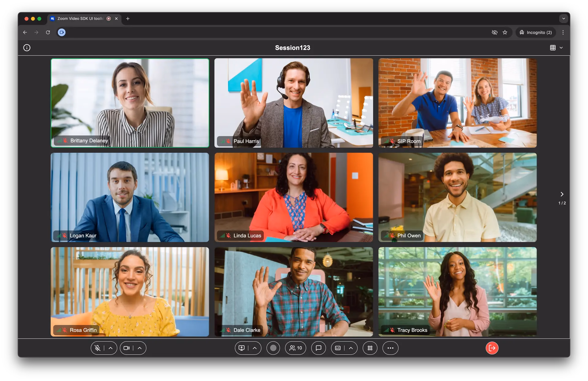Unmute the microphone
This screenshot has height=381, width=588.
click(x=97, y=348)
